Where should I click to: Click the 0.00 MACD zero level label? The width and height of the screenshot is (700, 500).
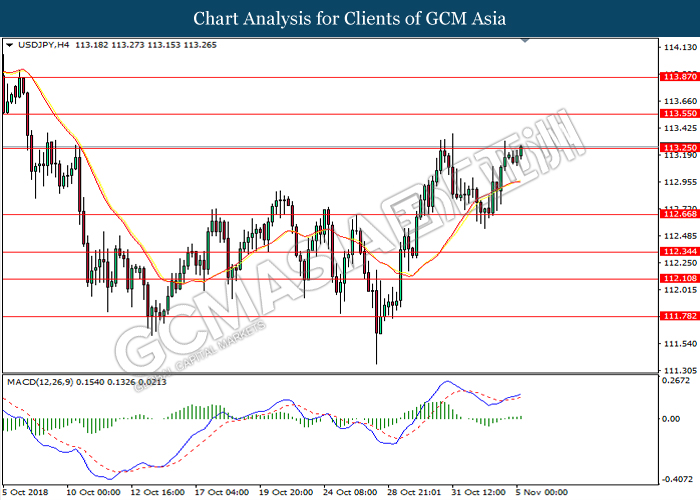tap(671, 419)
